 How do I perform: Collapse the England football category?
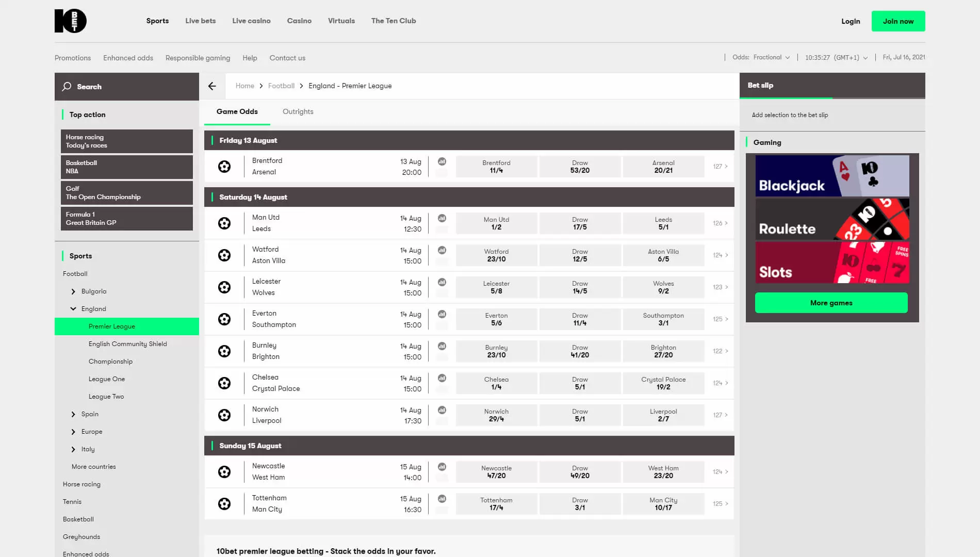click(73, 309)
